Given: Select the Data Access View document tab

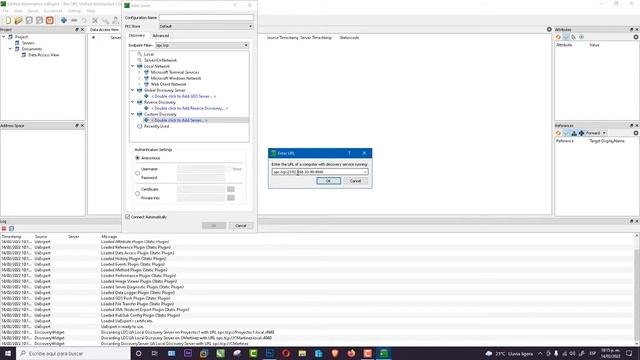Looking at the screenshot, I should pos(104,30).
